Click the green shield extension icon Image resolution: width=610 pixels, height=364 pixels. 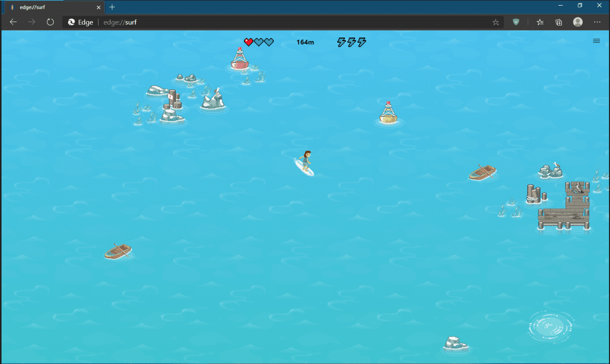pos(516,22)
